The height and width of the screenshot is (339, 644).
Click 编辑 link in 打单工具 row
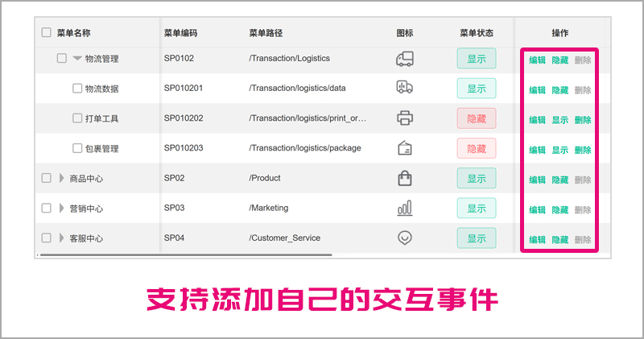[537, 120]
